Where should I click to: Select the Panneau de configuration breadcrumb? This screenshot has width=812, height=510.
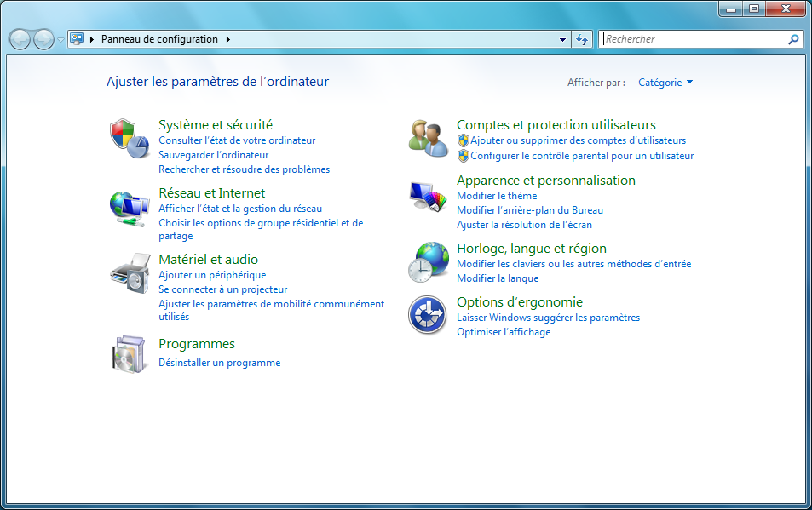pos(159,39)
